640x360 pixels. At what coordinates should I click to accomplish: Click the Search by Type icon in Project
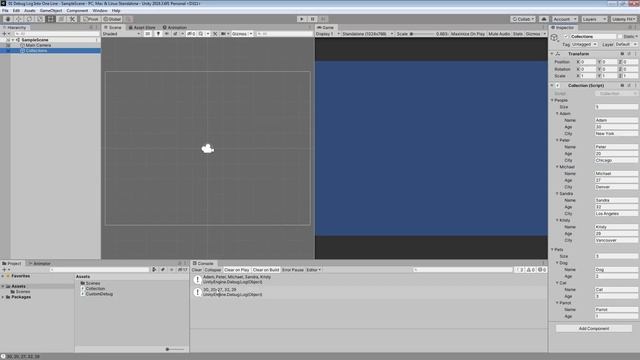point(154,270)
